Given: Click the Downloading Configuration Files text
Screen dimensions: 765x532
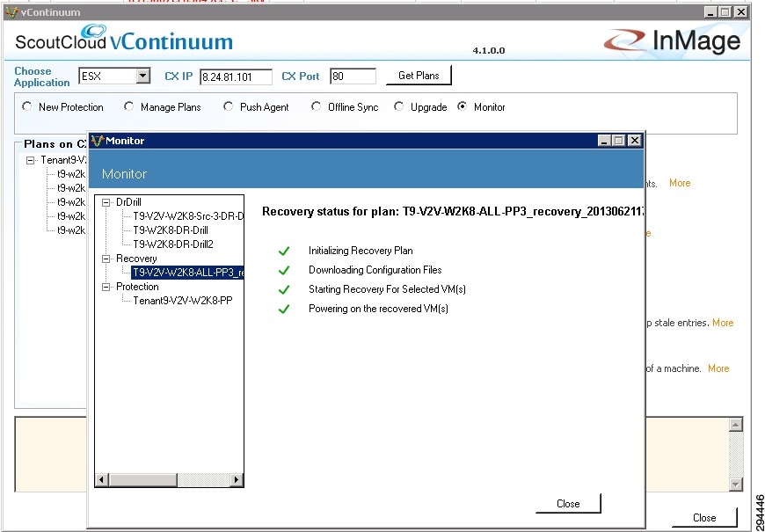Looking at the screenshot, I should click(375, 270).
